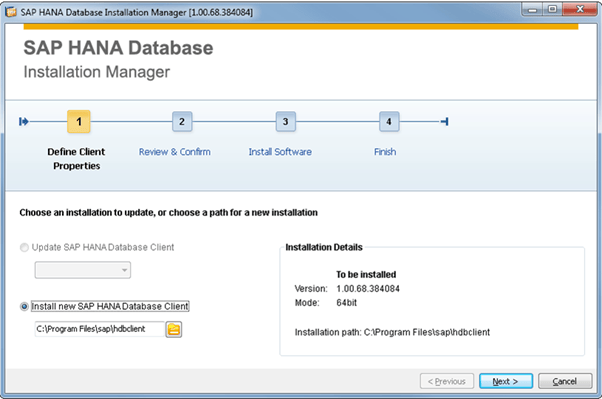Click the Installation path text in details
The height and width of the screenshot is (399, 602).
coord(392,332)
